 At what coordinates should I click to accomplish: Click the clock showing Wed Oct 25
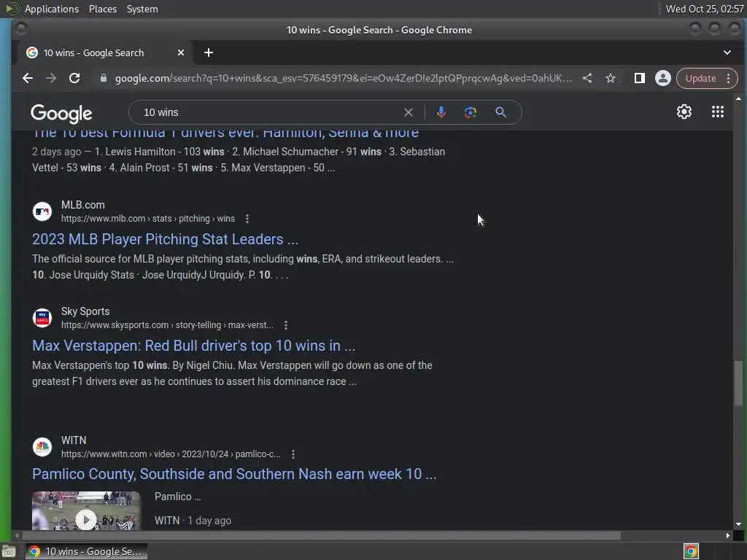705,9
